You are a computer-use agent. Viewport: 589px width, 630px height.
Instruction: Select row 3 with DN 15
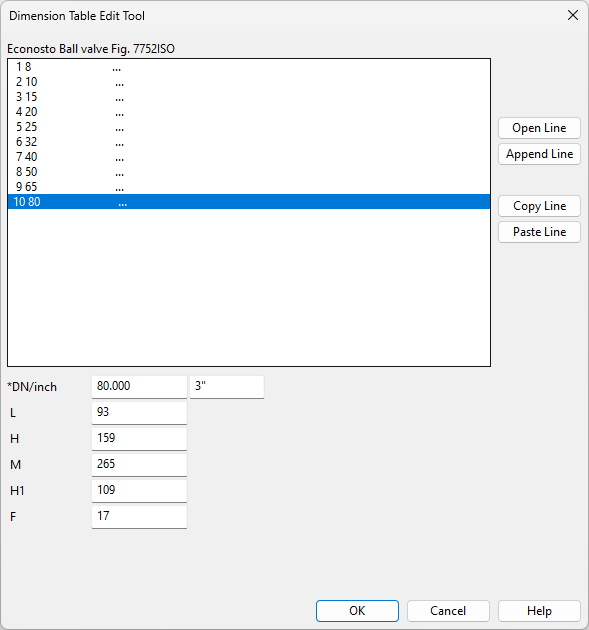coord(249,97)
